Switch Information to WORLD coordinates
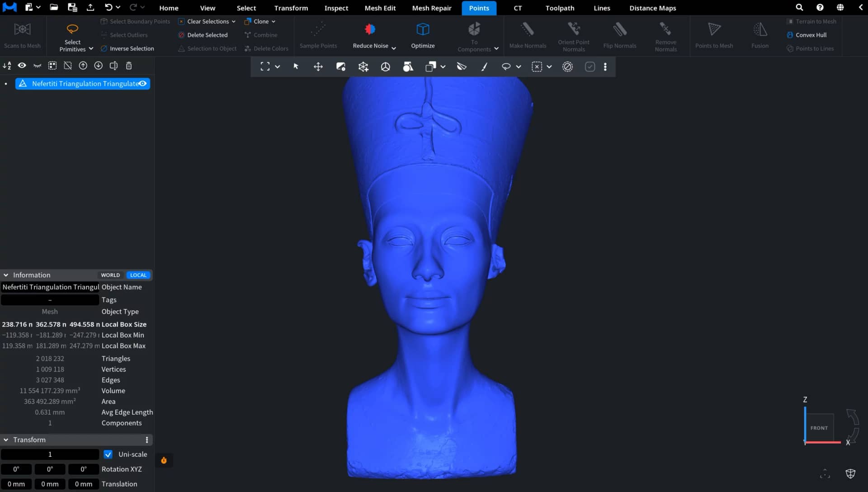The height and width of the screenshot is (492, 868). (110, 275)
